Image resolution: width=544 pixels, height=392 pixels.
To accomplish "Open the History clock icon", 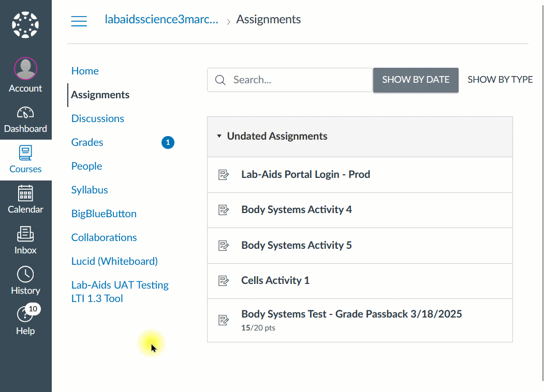I will 25,274.
